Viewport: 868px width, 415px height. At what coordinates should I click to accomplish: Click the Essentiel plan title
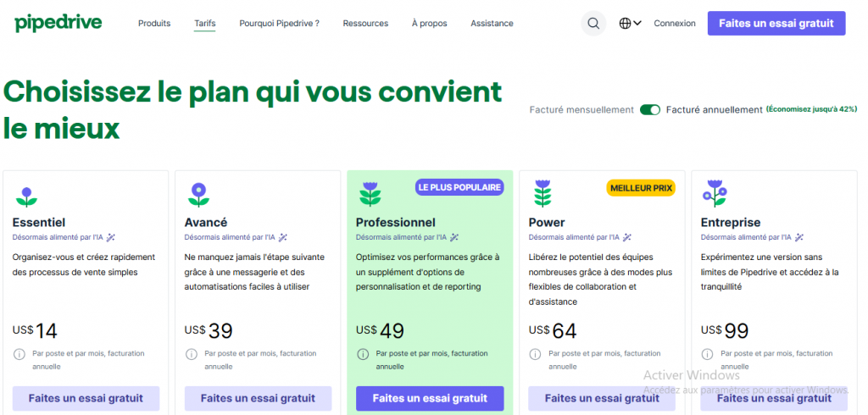39,223
